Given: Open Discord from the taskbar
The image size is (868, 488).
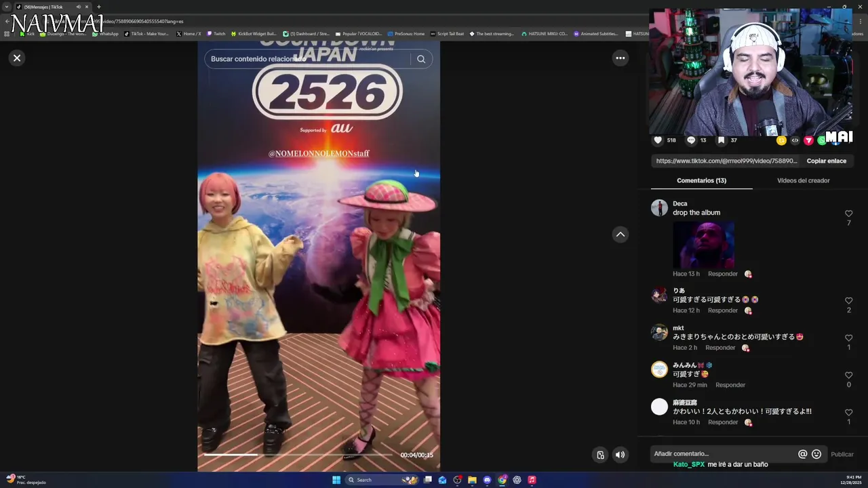Looking at the screenshot, I should 487,480.
